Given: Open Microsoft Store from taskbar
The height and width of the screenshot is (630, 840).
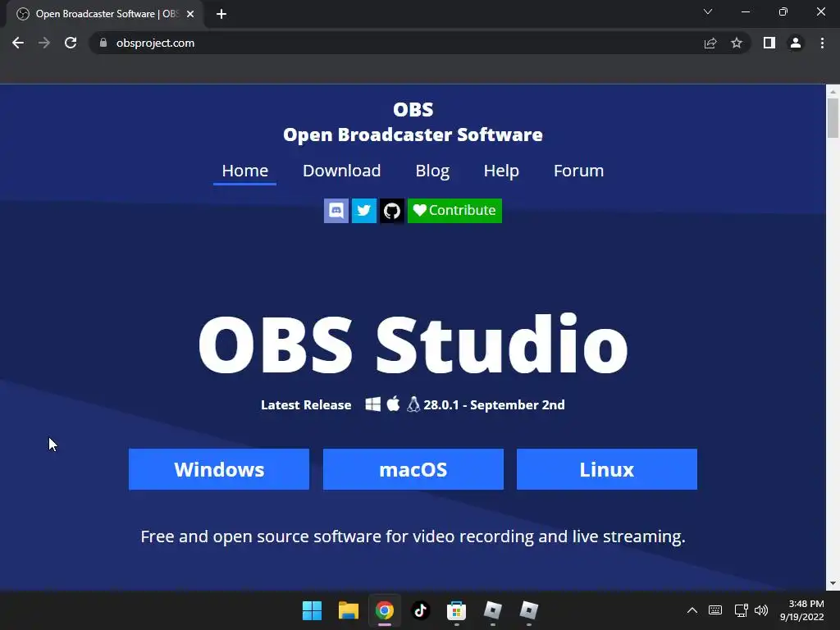Looking at the screenshot, I should (456, 610).
